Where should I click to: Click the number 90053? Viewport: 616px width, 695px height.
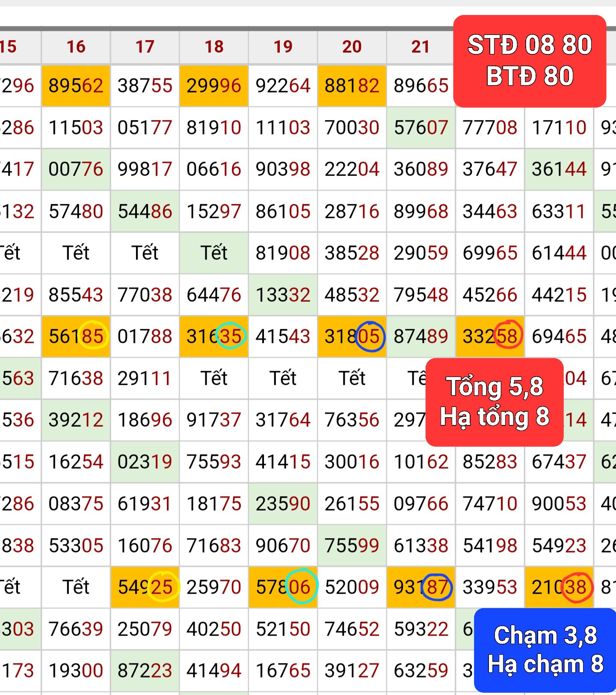coord(559,504)
